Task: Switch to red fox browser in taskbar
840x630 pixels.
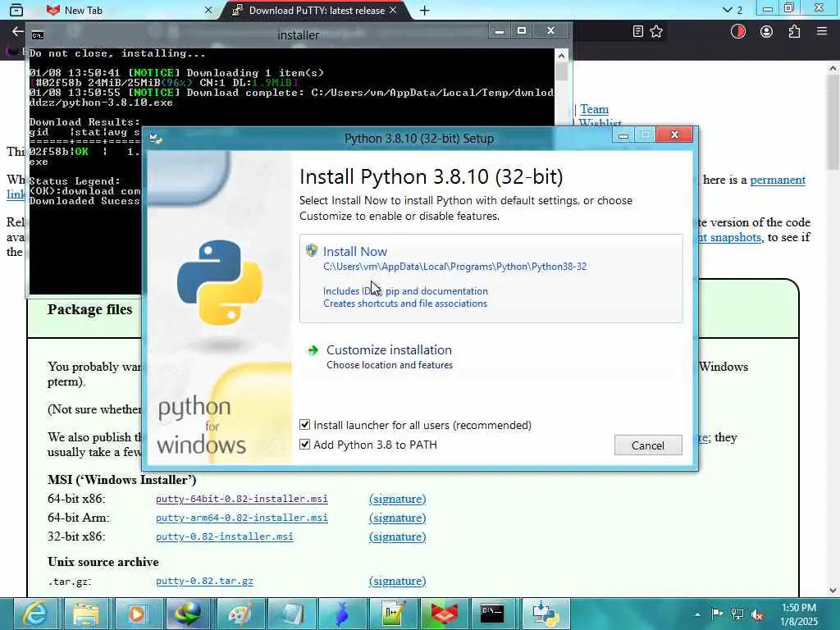Action: click(444, 614)
